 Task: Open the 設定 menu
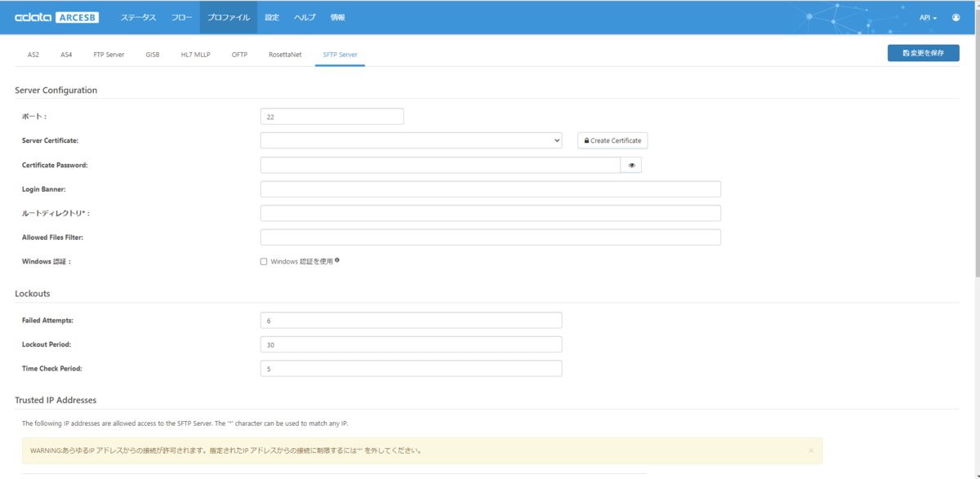coord(272,17)
